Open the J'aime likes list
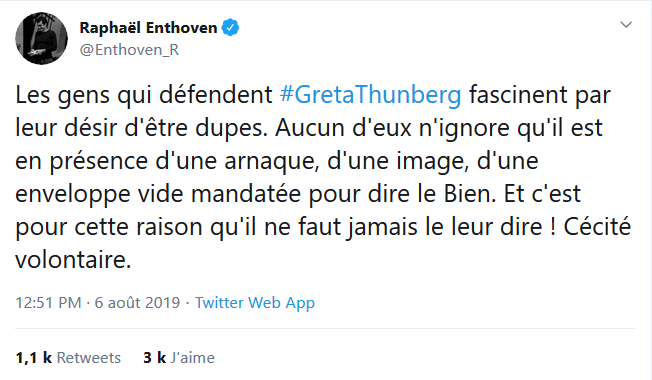The height and width of the screenshot is (380, 652). 193,358
